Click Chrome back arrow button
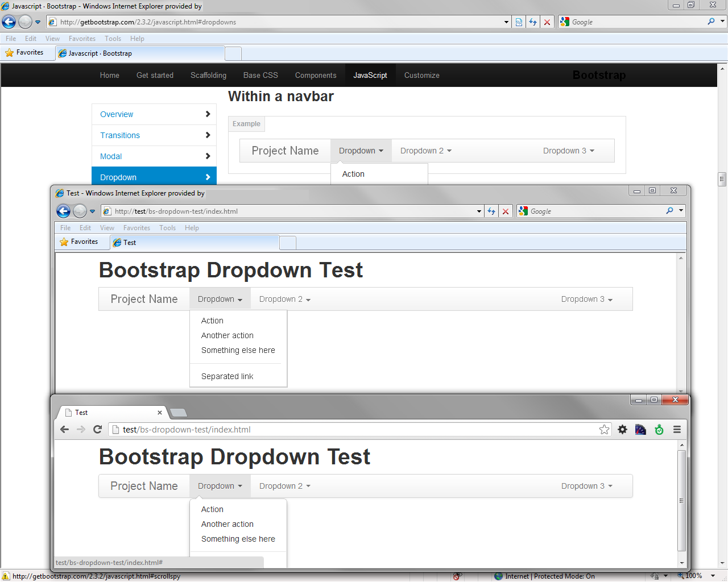 (x=64, y=429)
